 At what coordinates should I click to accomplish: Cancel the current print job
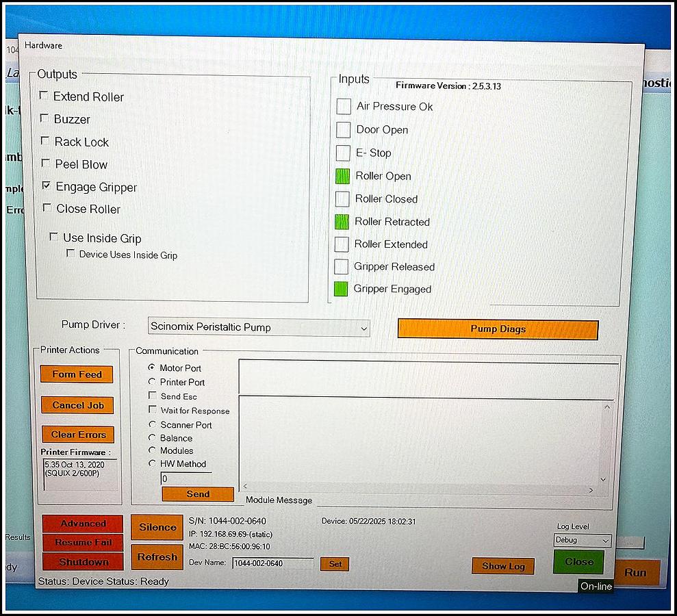click(x=77, y=405)
